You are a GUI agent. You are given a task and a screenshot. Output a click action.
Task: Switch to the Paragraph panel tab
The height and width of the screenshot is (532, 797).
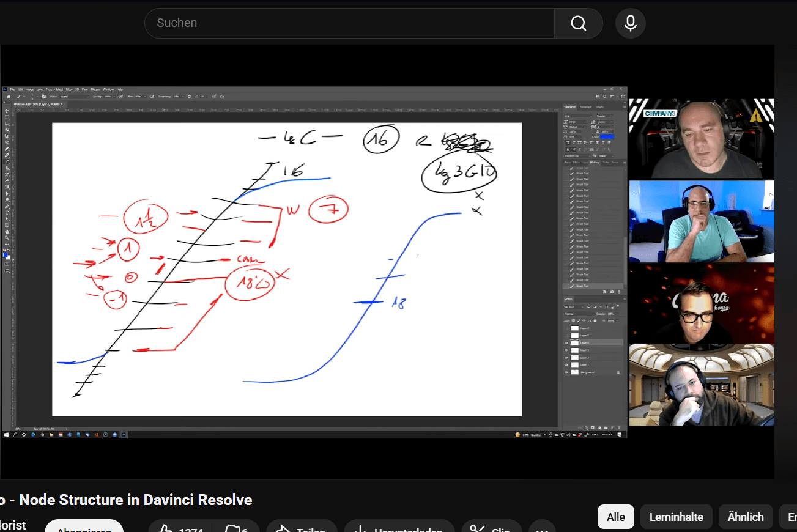(585, 107)
